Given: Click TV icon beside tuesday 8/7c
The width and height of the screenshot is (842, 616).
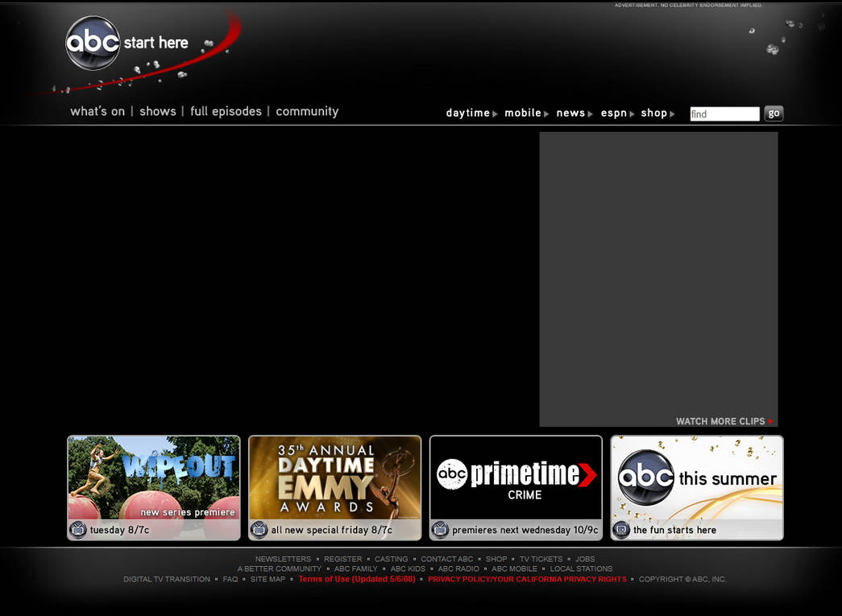Looking at the screenshot, I should [78, 530].
